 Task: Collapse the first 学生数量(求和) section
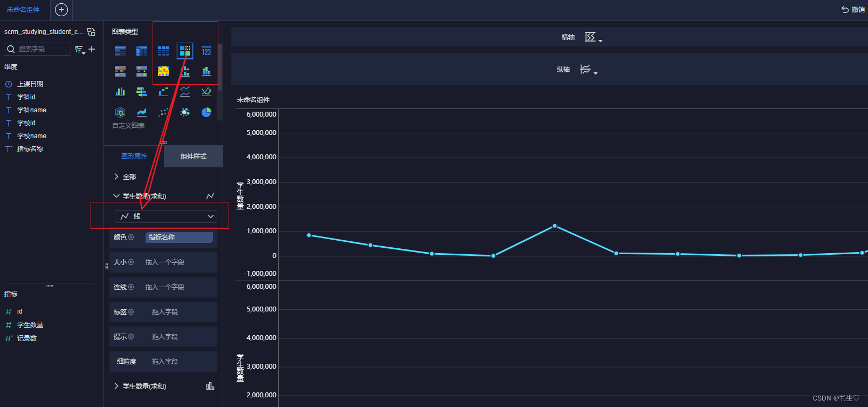tap(116, 196)
